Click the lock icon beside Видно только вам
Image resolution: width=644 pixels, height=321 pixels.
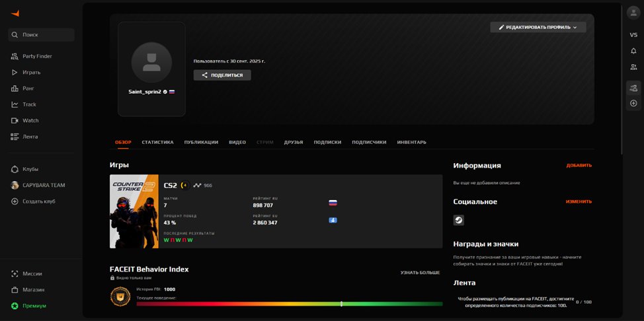tap(112, 278)
